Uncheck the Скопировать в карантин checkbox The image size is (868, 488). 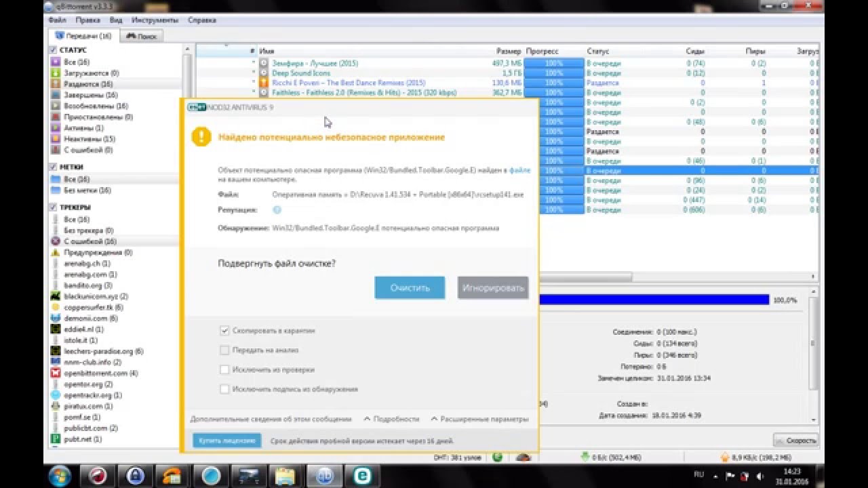[x=224, y=331]
